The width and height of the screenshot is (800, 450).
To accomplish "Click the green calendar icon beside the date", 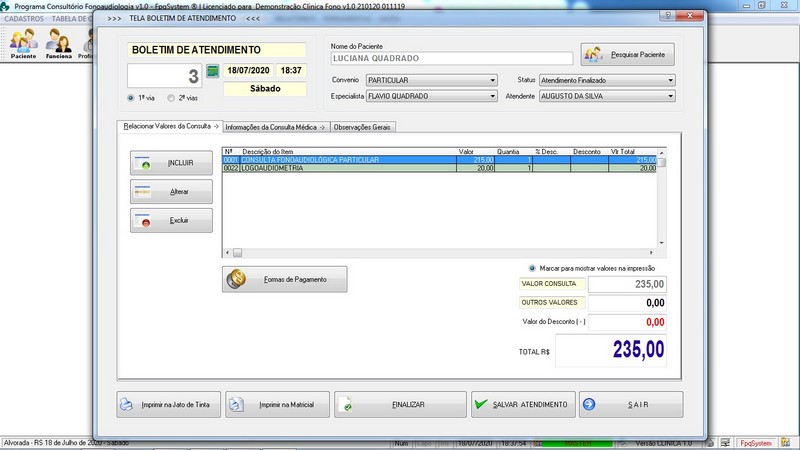I will [212, 71].
